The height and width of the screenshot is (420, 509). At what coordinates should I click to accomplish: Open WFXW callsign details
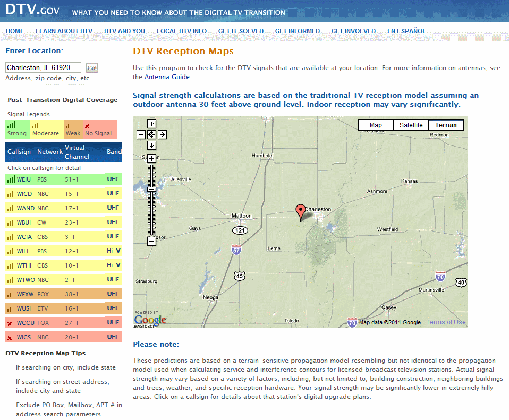[x=26, y=294]
